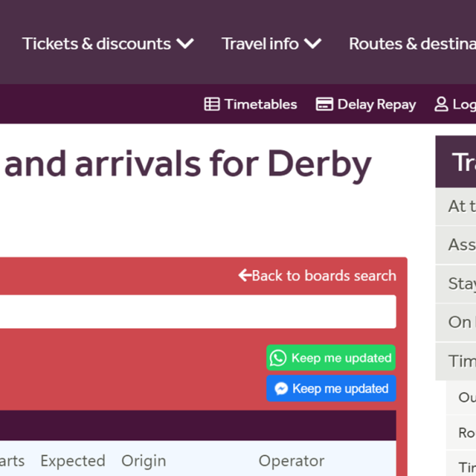Click the WhatsApp logo icon

277,358
